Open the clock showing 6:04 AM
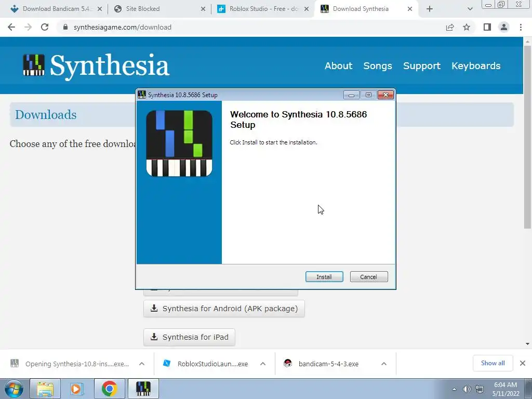This screenshot has width=532, height=399. point(506,389)
